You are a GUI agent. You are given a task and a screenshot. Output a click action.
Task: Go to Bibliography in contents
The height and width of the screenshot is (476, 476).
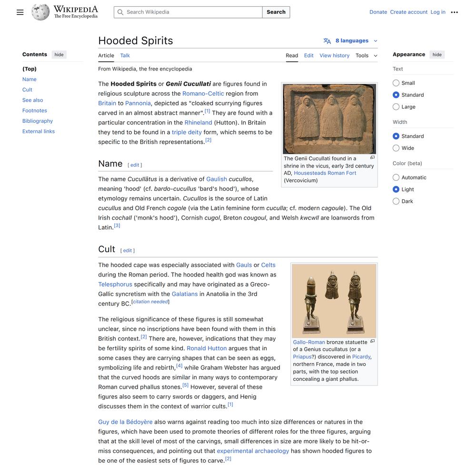(37, 121)
